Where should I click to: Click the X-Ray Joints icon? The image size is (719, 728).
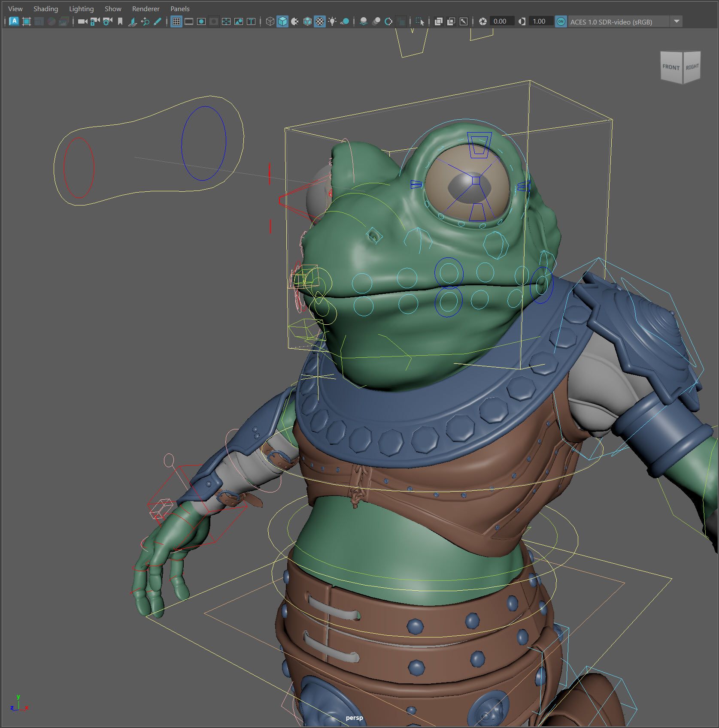464,21
